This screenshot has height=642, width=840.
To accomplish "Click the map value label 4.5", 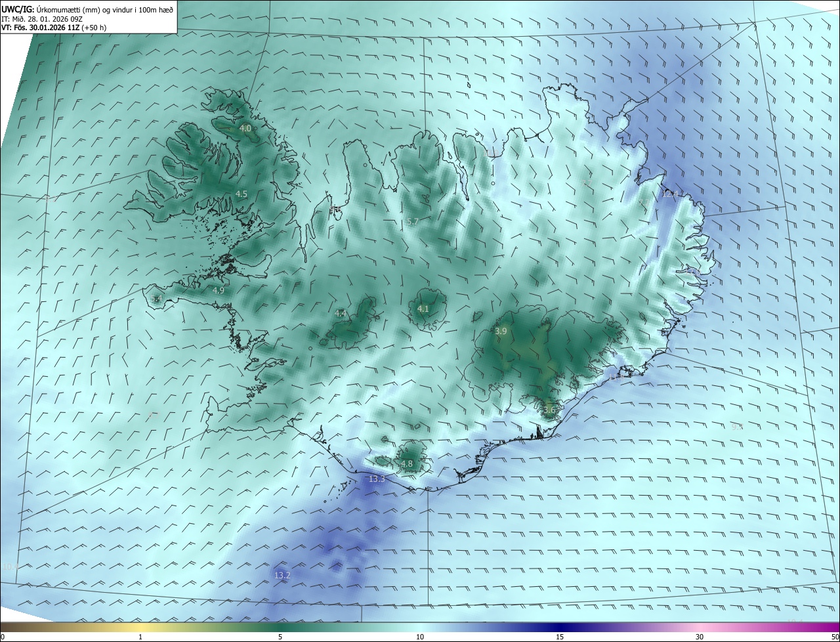I will (241, 194).
